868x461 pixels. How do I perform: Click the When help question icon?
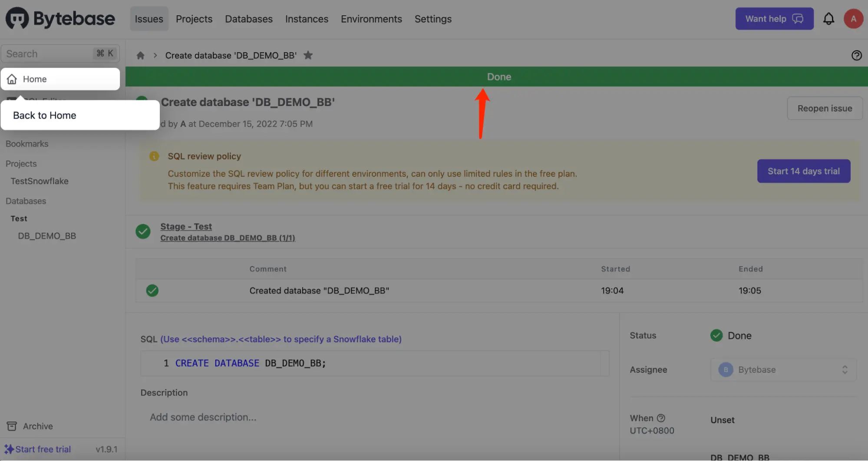pos(661,418)
